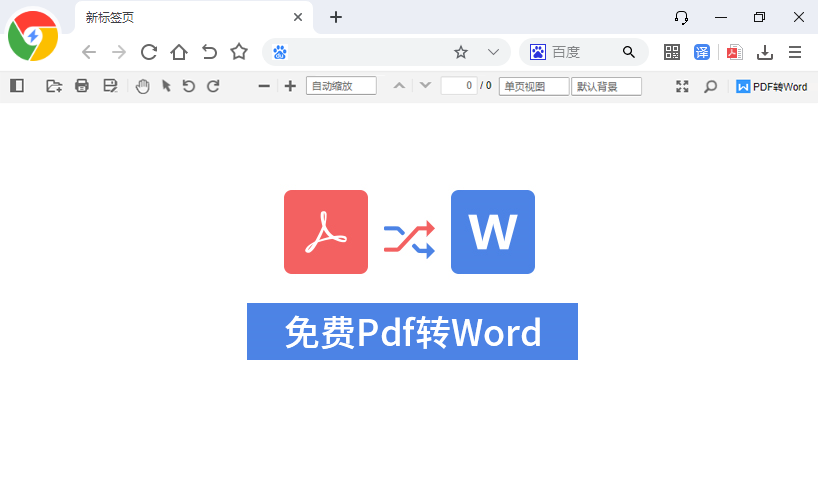Open the 自动缩放 zoom dropdown
The width and height of the screenshot is (818, 480).
coord(341,86)
